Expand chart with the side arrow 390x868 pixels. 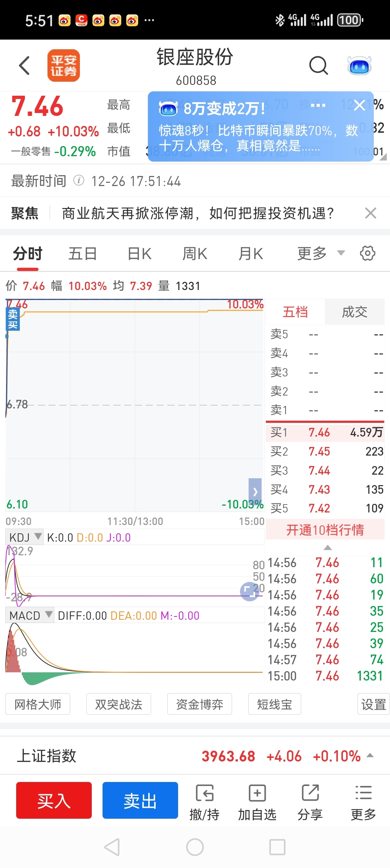coord(255,492)
